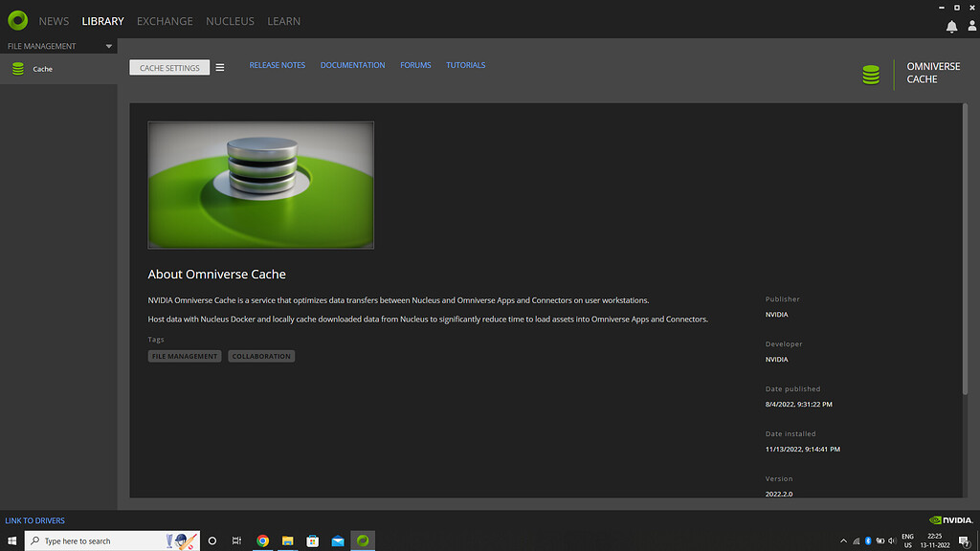
Task: Open the Windows Action Center icon
Action: point(965,541)
